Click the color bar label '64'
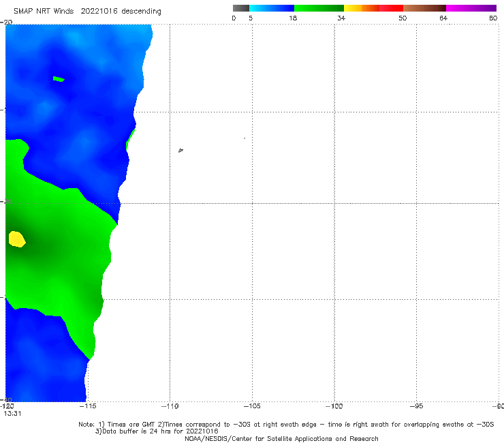 (443, 18)
